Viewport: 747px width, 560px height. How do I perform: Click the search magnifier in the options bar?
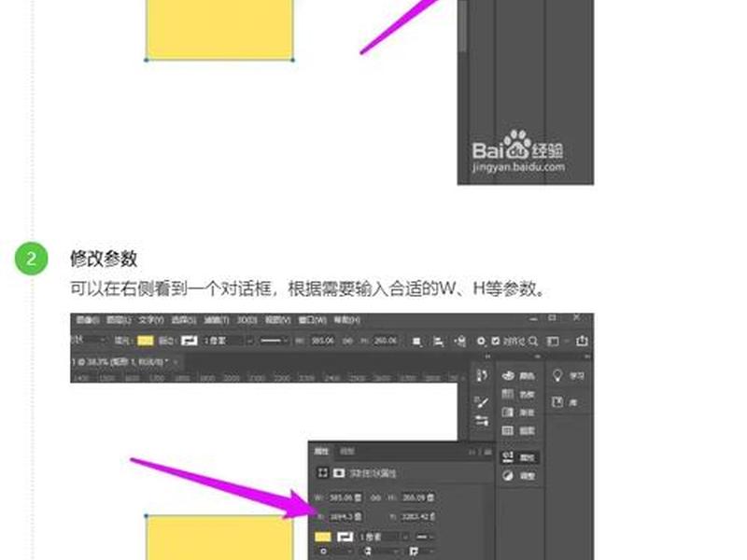point(533,341)
